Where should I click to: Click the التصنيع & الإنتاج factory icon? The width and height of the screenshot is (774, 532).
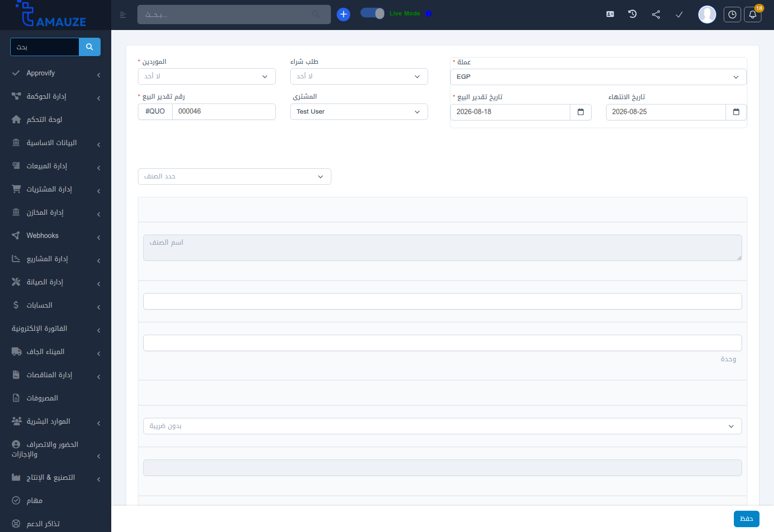pyautogui.click(x=16, y=477)
